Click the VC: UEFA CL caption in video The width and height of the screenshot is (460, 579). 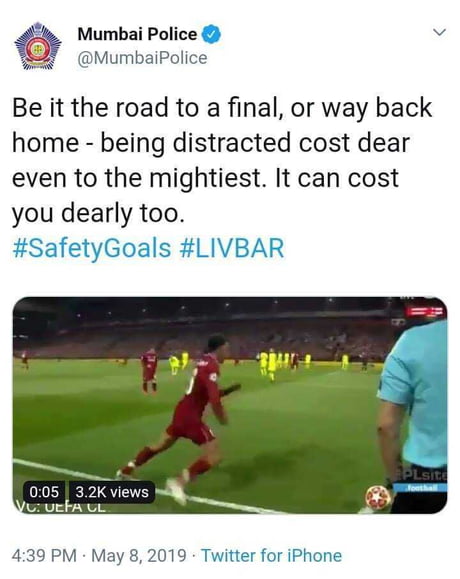point(61,507)
